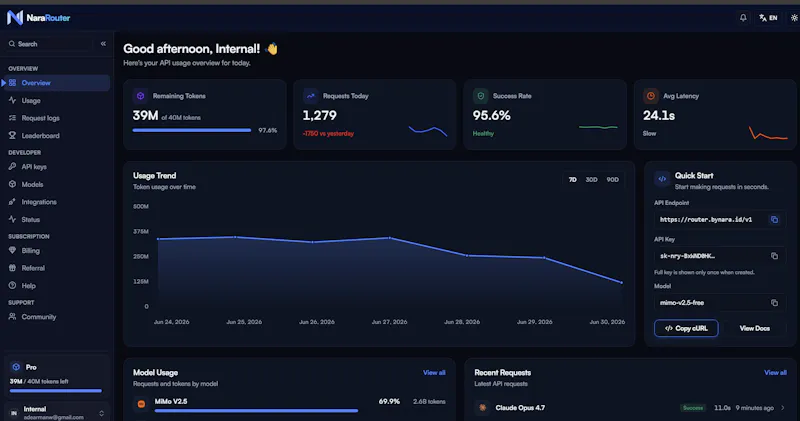Open Integrations in sidebar
Viewport: 800px width, 421px height.
click(x=56, y=202)
